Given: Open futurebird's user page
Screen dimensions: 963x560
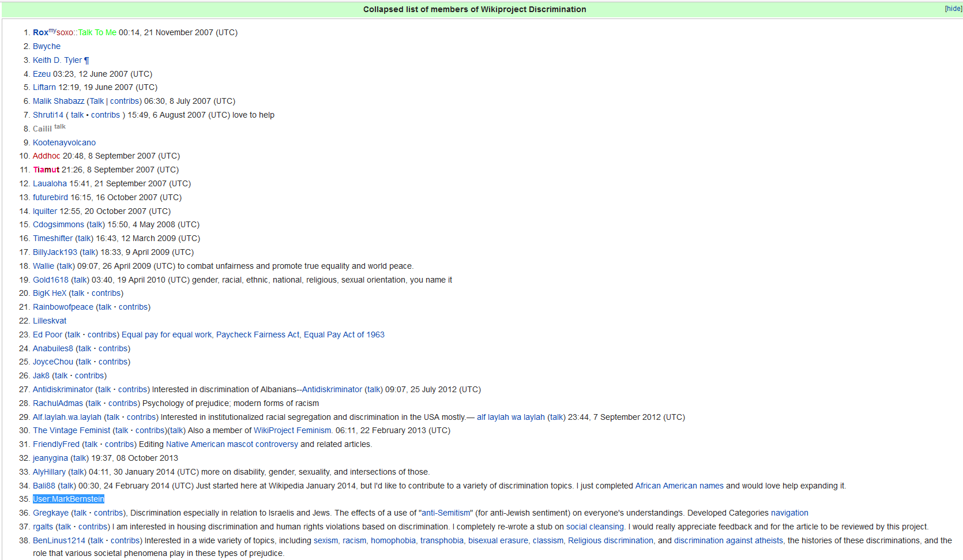Looking at the screenshot, I should pyautogui.click(x=50, y=197).
